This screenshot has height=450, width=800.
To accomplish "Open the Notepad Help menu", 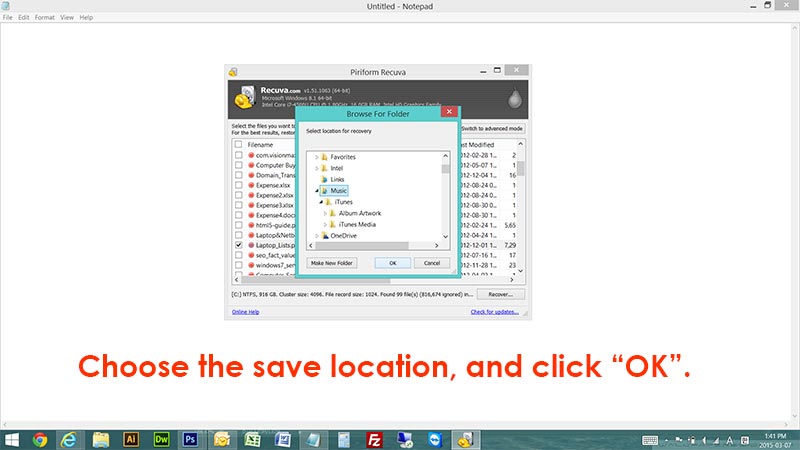I will [x=86, y=17].
